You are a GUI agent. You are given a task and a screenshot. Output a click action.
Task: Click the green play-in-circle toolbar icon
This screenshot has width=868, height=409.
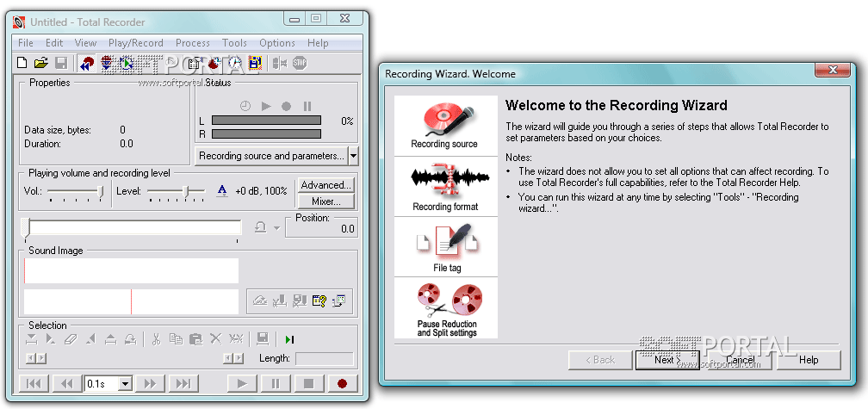pyautogui.click(x=127, y=63)
